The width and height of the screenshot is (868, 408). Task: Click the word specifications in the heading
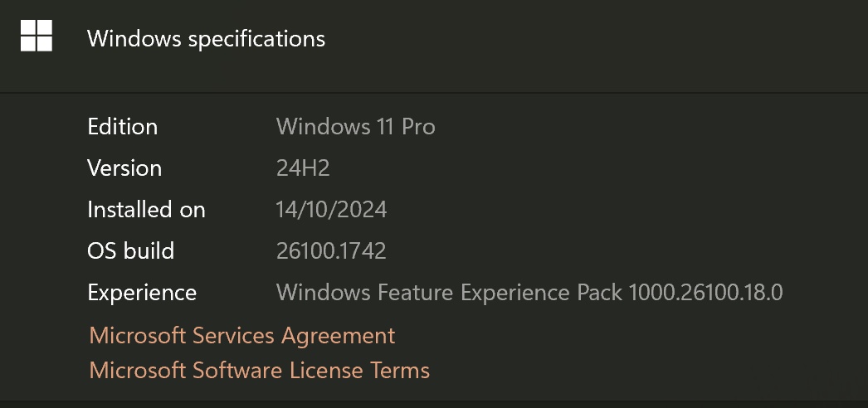(x=256, y=38)
